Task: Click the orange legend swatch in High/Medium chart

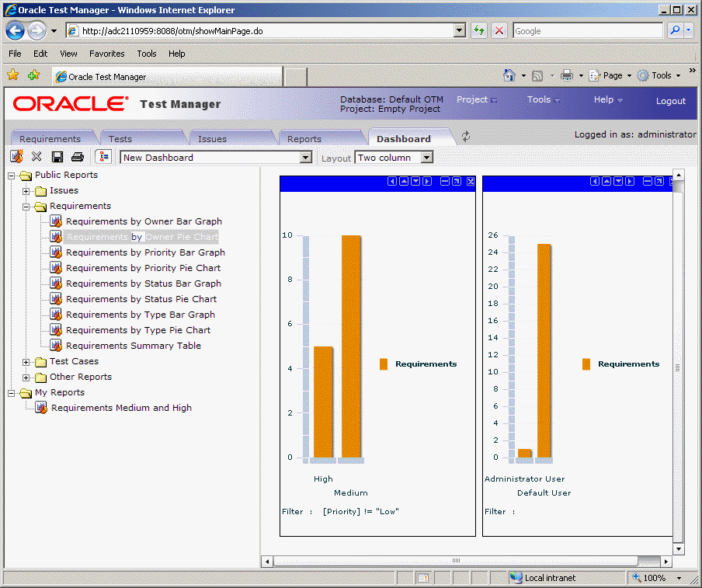Action: pos(384,364)
